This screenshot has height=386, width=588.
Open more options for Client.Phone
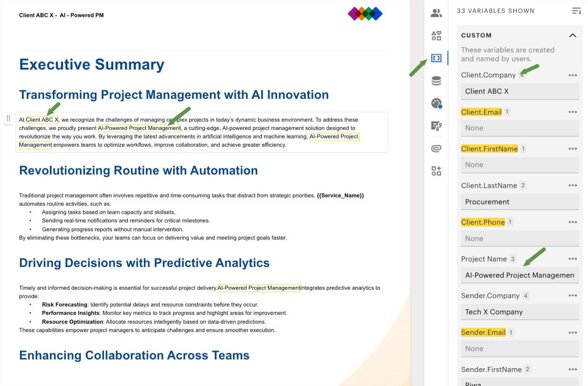coord(573,222)
